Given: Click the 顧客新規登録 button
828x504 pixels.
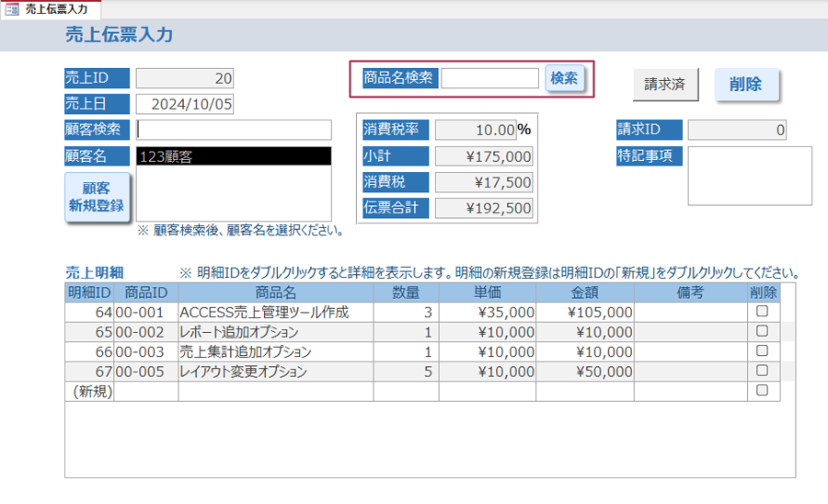Looking at the screenshot, I should (x=96, y=196).
